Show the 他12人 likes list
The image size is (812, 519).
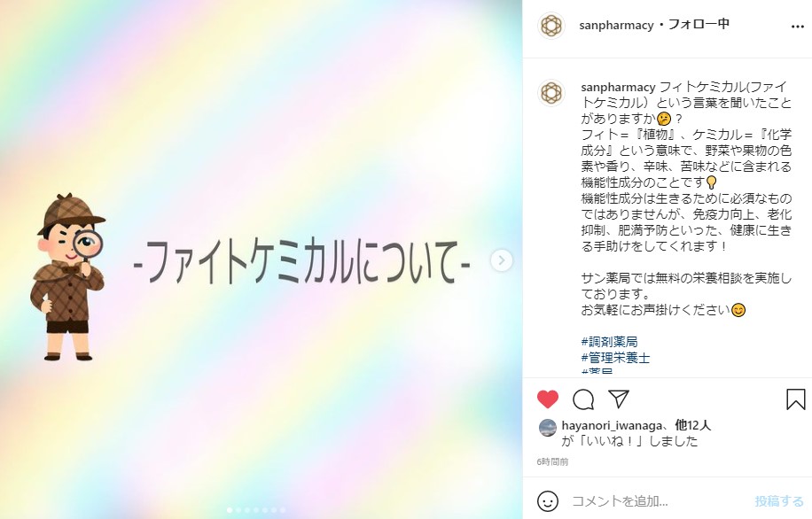click(693, 425)
